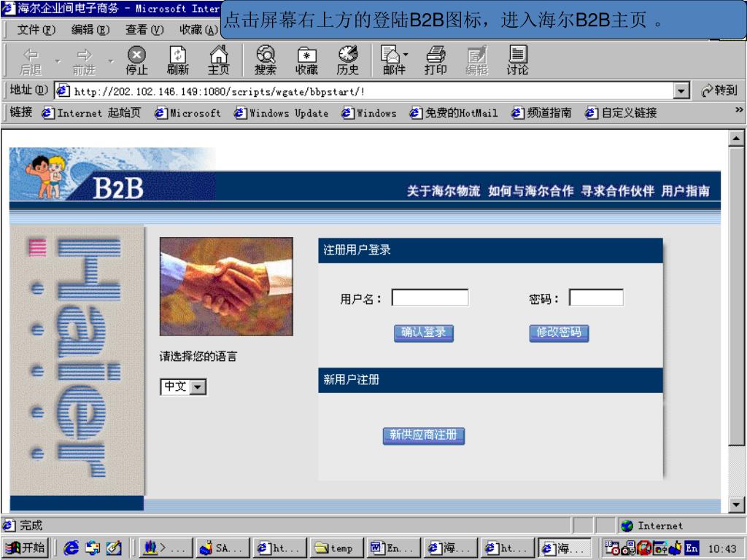Open the Discuss (讨论) toolbar icon
Viewport: 747px width, 560px height.
point(517,61)
